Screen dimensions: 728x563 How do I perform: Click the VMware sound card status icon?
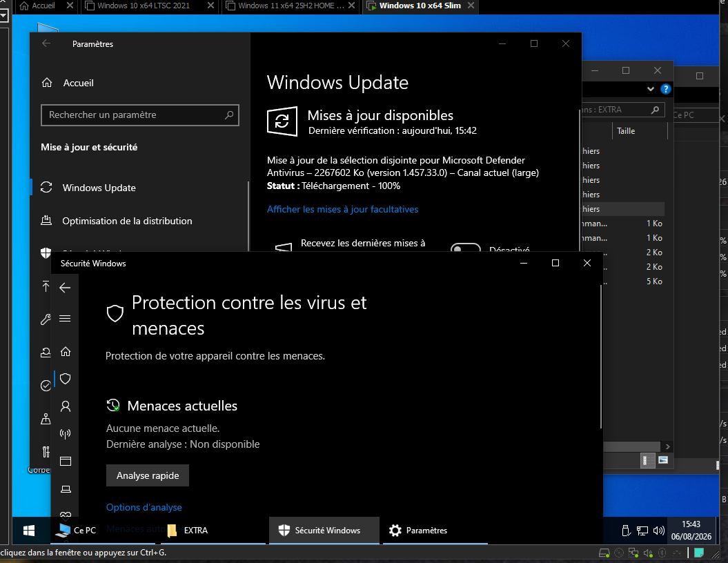click(x=648, y=553)
